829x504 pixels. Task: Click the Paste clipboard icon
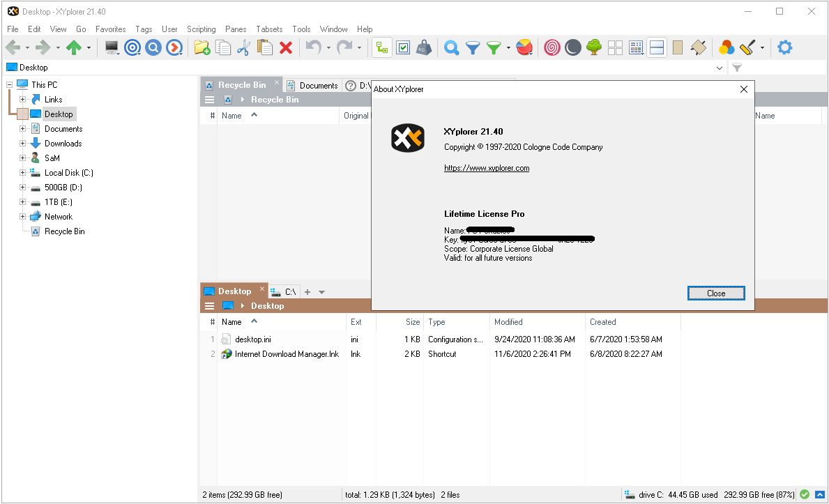pyautogui.click(x=264, y=47)
